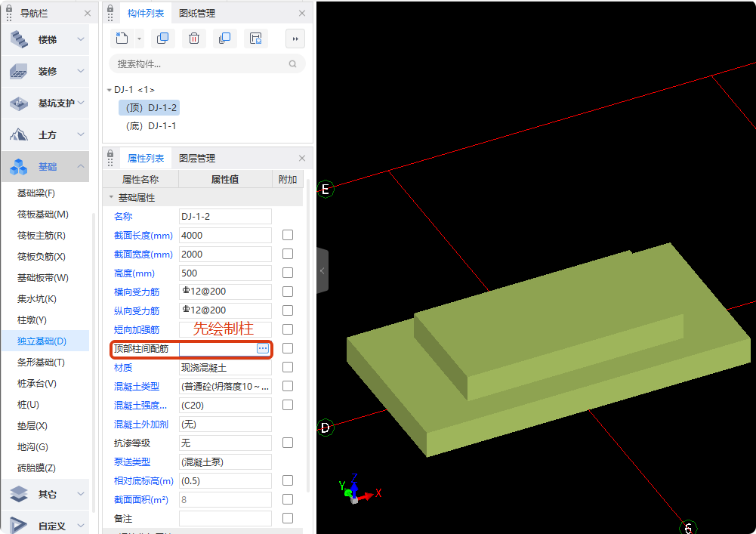Click the 混凝土类型 property link
The image size is (756, 534).
137,387
